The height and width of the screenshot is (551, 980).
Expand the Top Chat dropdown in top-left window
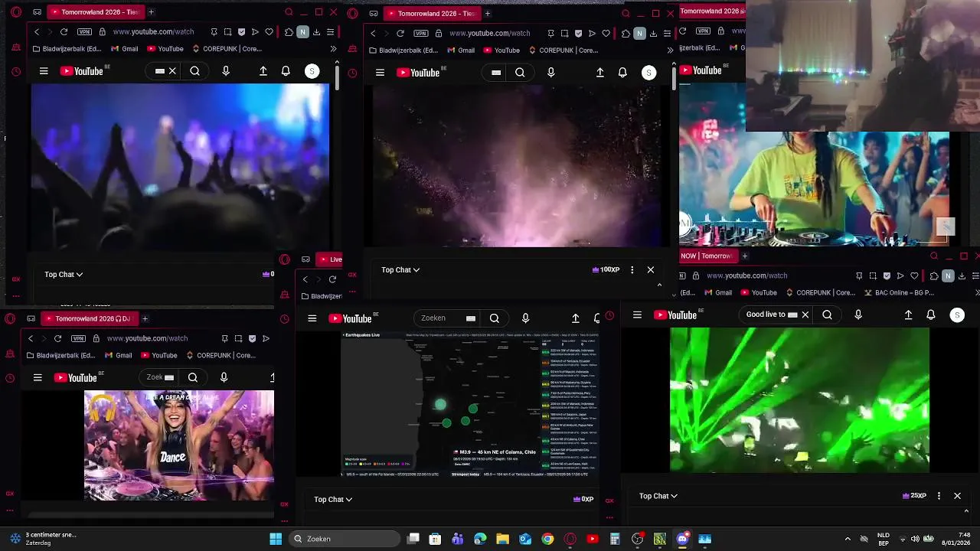click(64, 274)
